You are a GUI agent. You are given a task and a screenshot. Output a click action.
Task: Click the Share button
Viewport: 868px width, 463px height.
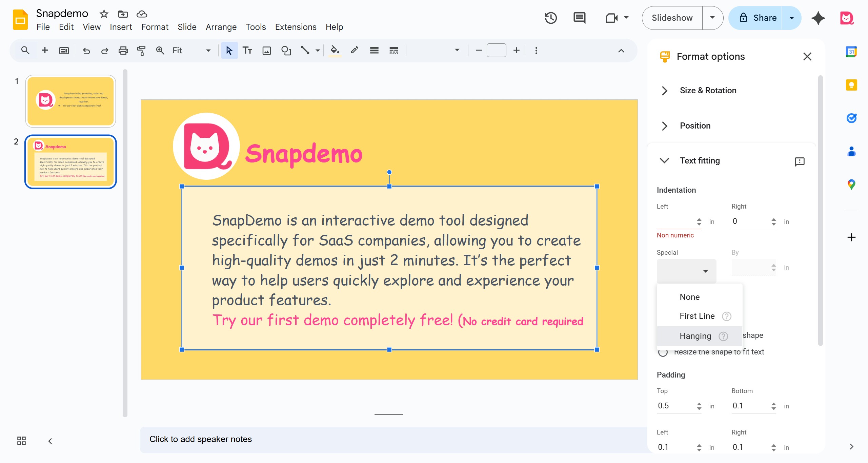coord(755,18)
